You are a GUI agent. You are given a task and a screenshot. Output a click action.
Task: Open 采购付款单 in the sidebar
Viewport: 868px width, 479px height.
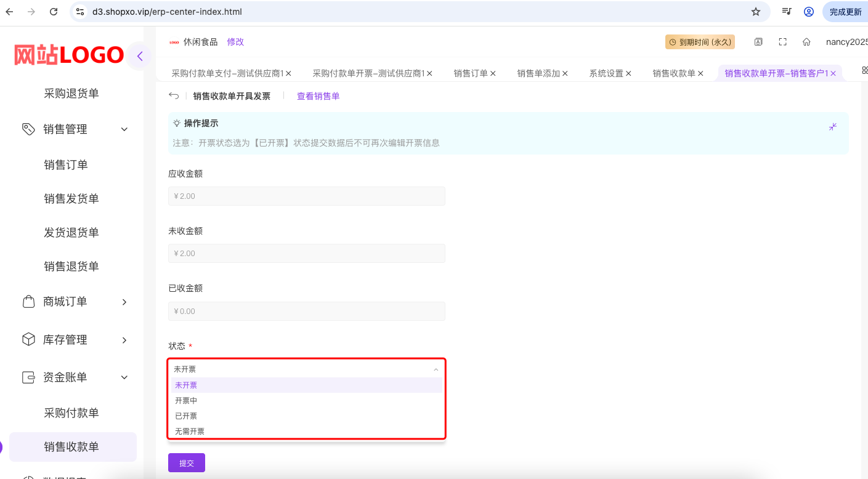[71, 413]
